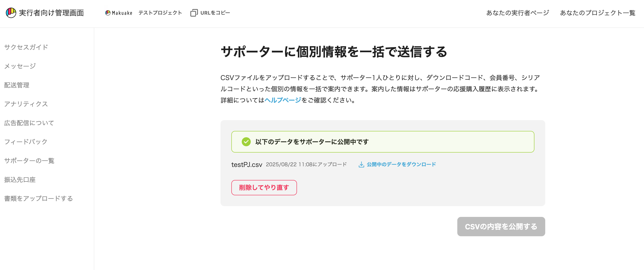Click the green checkmark status icon
Image resolution: width=644 pixels, height=270 pixels.
coord(246,142)
